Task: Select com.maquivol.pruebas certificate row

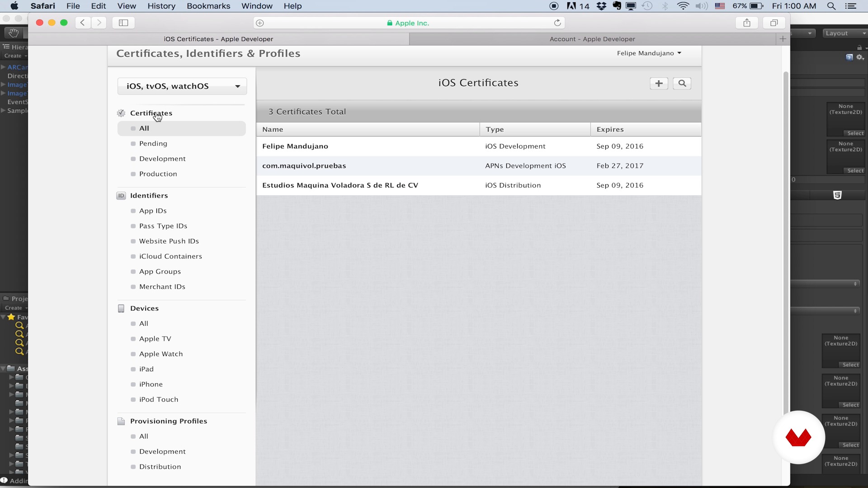Action: coord(479,166)
